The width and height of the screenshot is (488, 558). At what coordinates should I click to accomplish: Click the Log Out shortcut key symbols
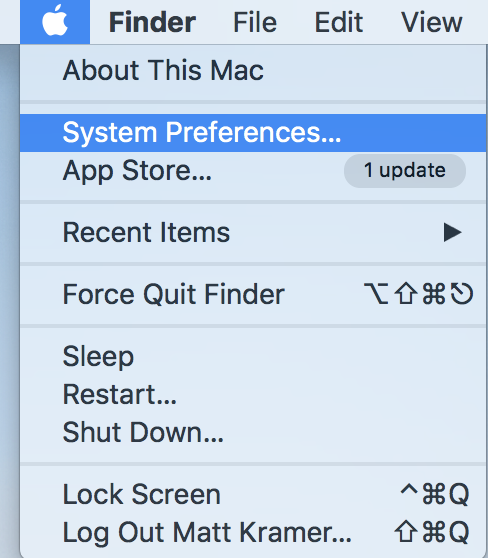coord(432,532)
